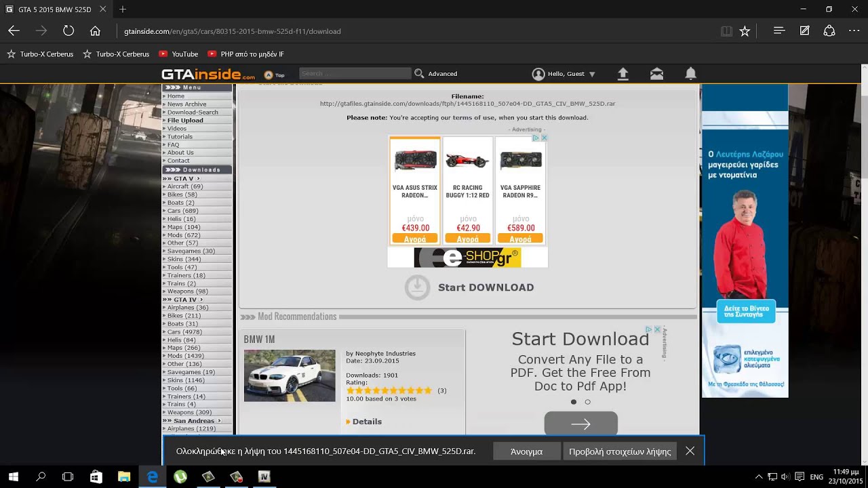
Task: Open PHP από το μηδέν bookmark
Action: 245,54
